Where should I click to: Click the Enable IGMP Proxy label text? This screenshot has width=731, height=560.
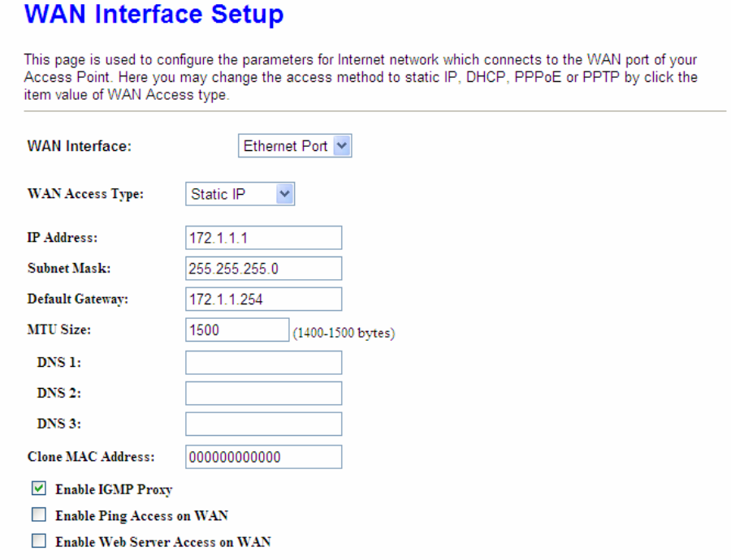point(114,489)
